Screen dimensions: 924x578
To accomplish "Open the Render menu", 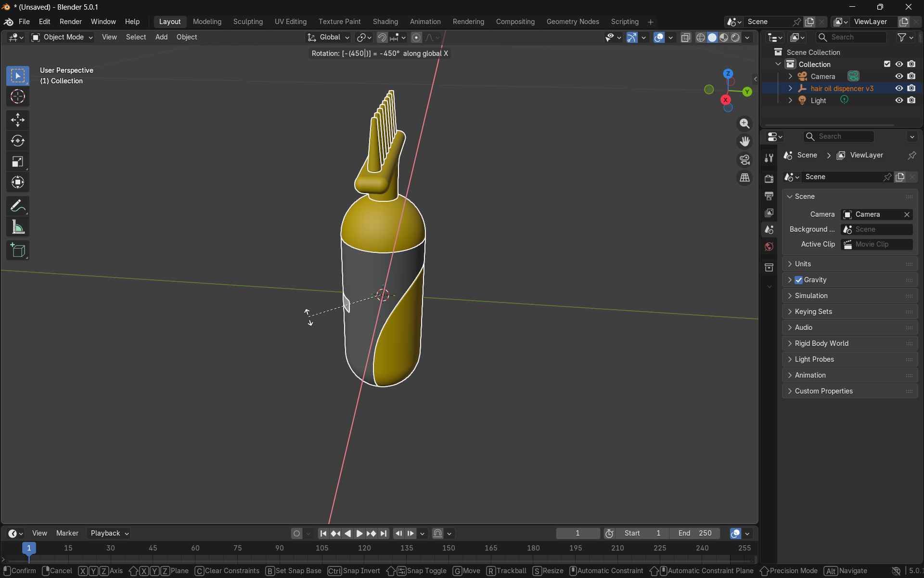I will point(70,22).
